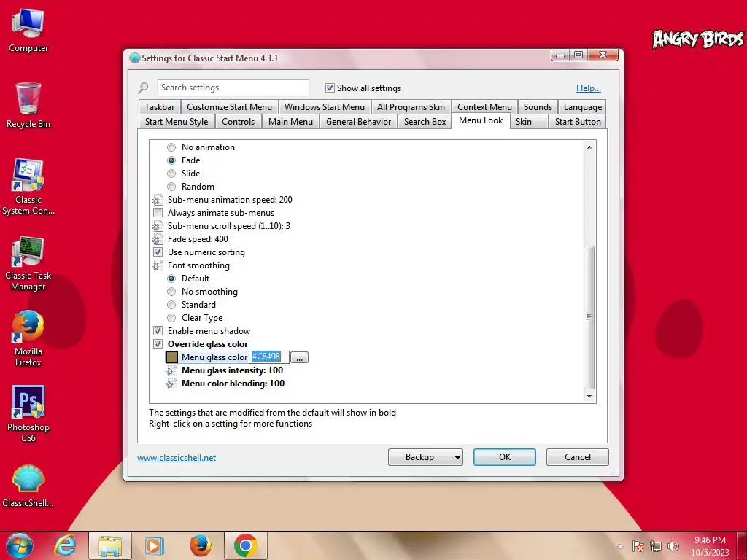Click the scroll down arrow of settings list
This screenshot has height=560, width=747.
pos(589,396)
